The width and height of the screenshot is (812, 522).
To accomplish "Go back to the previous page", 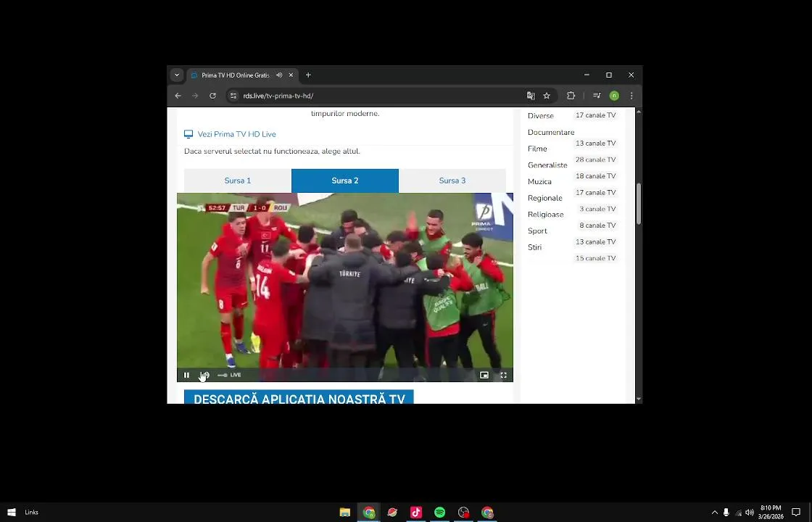I will [x=178, y=96].
